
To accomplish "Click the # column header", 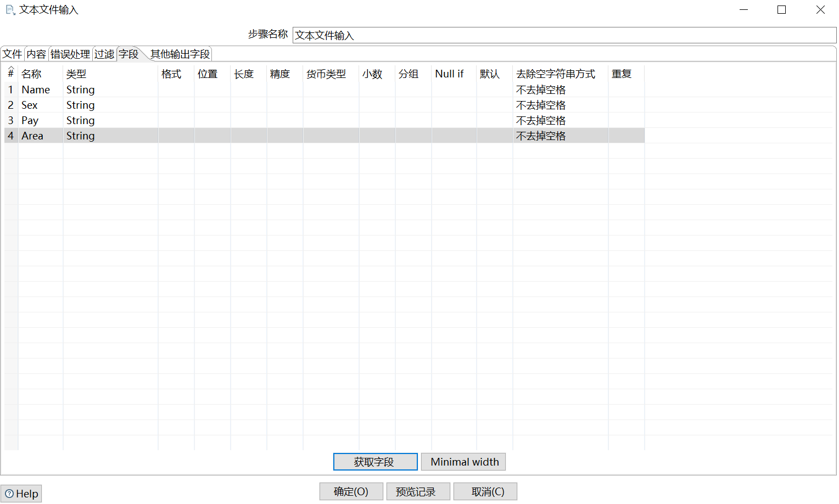I will point(11,74).
